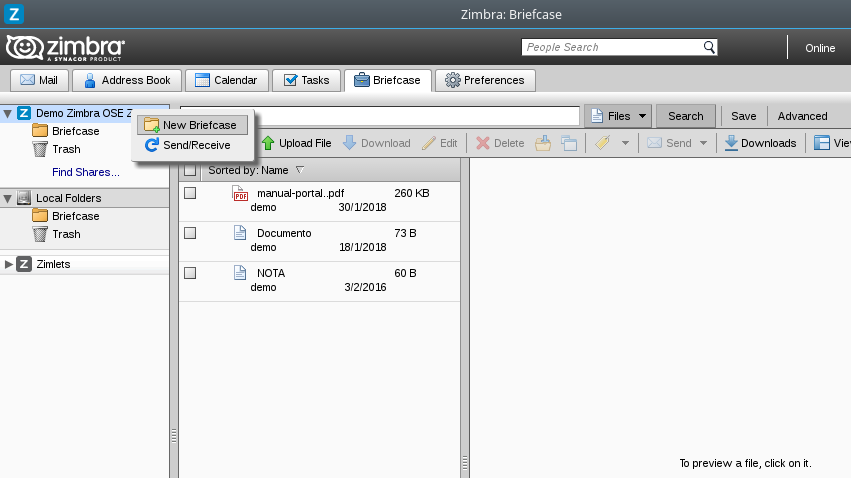
Task: Open the Preferences tab
Action: (x=485, y=80)
